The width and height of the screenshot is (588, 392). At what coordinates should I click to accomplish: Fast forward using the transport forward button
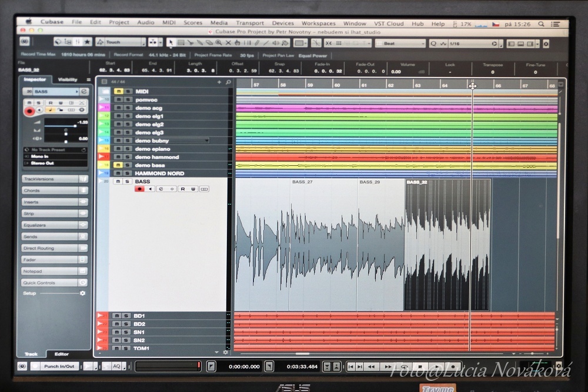[387, 367]
